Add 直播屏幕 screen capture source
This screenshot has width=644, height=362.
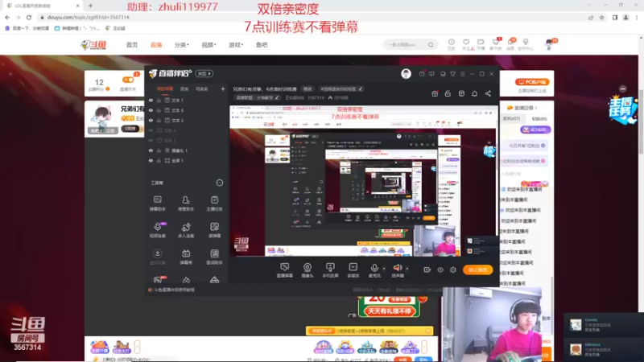pyautogui.click(x=285, y=270)
